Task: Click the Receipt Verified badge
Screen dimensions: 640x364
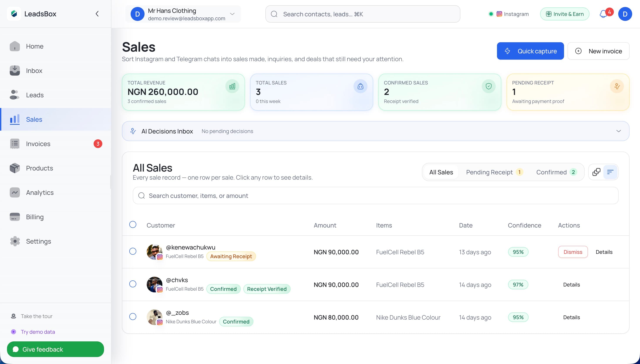Action: pyautogui.click(x=267, y=289)
